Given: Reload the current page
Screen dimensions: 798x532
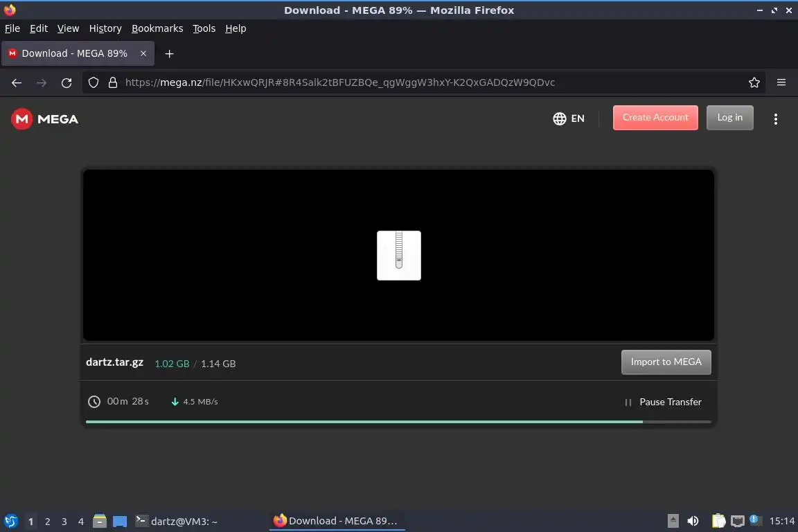Looking at the screenshot, I should click(x=66, y=82).
